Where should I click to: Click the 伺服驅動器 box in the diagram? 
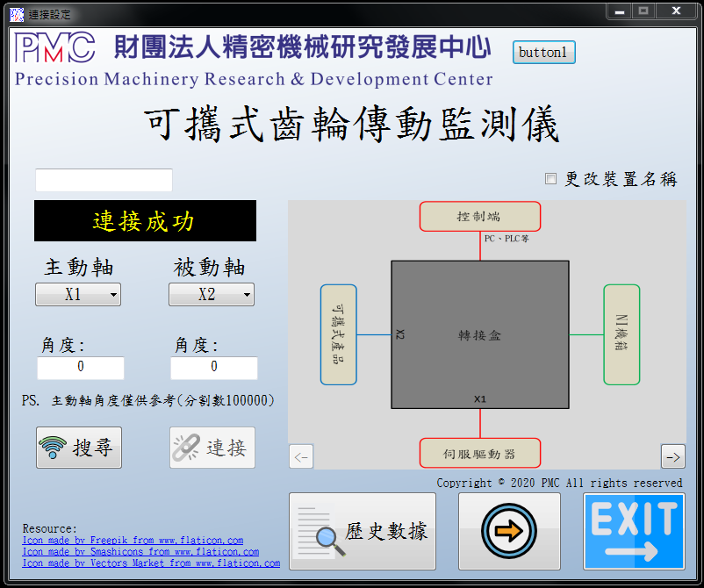click(x=480, y=454)
